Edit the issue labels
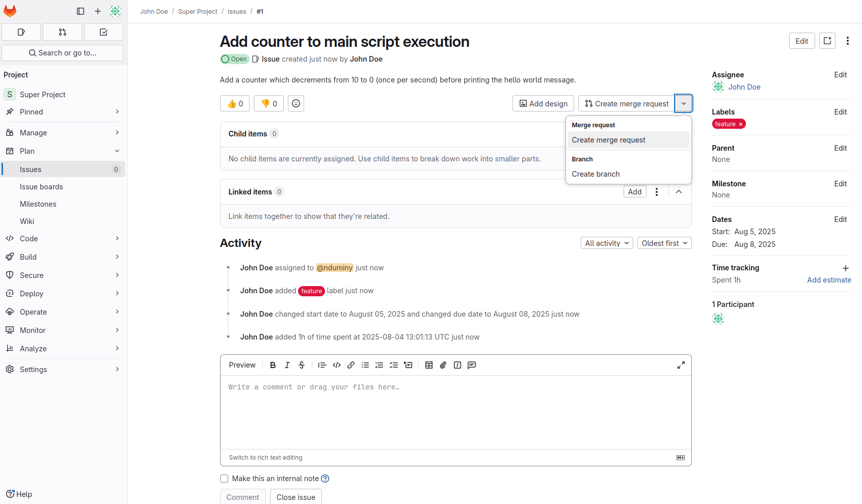862x504 pixels. coord(840,111)
